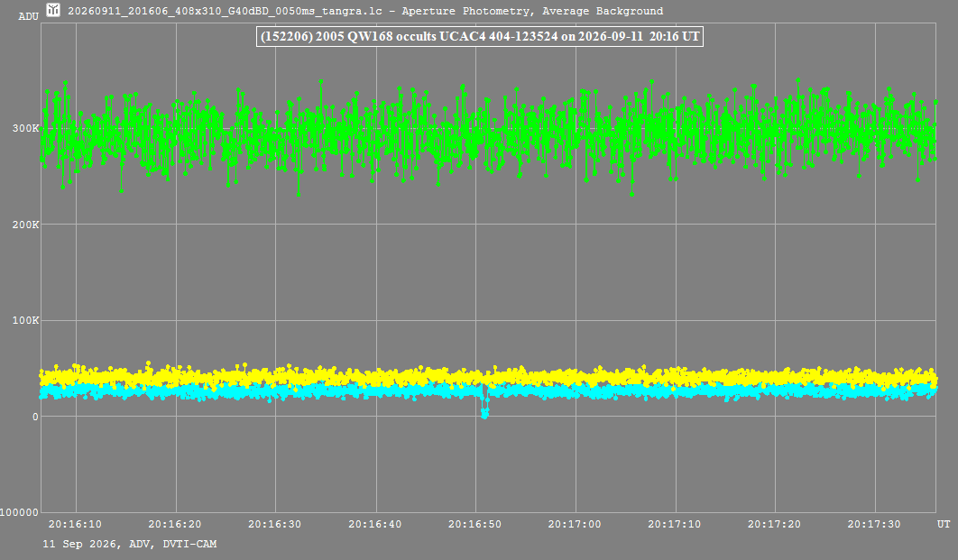Image resolution: width=958 pixels, height=560 pixels.
Task: Click the "100000" label at axis bottom
Action: coord(20,512)
